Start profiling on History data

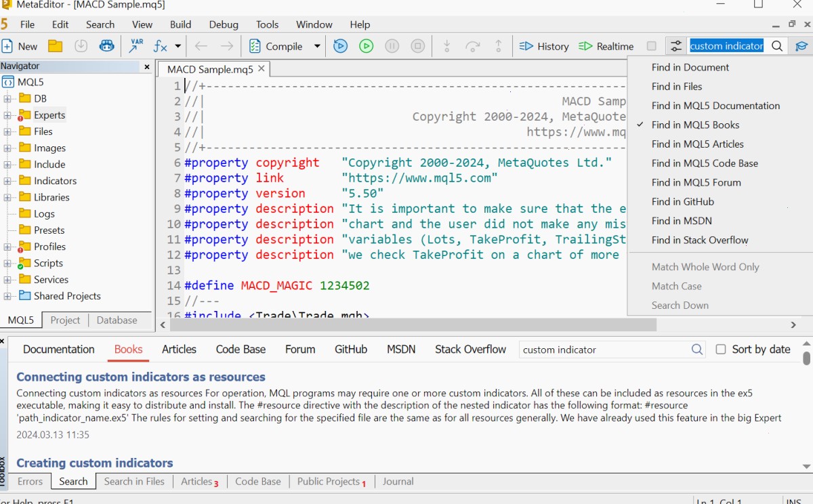tap(544, 46)
